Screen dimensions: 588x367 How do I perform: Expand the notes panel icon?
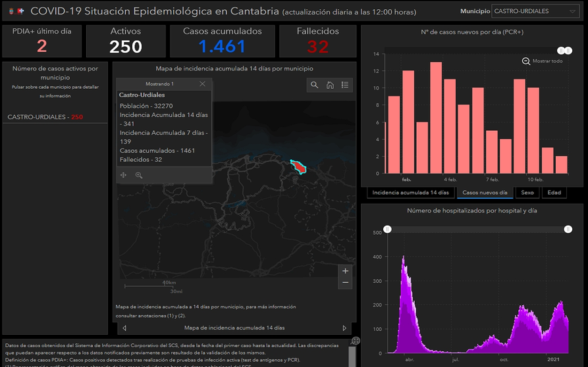pyautogui.click(x=356, y=341)
